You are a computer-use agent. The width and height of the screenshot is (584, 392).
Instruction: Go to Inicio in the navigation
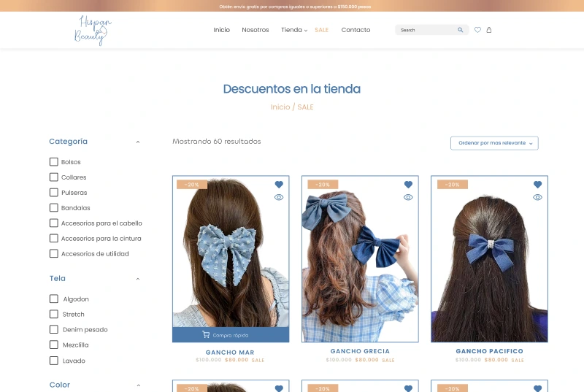[x=222, y=30]
